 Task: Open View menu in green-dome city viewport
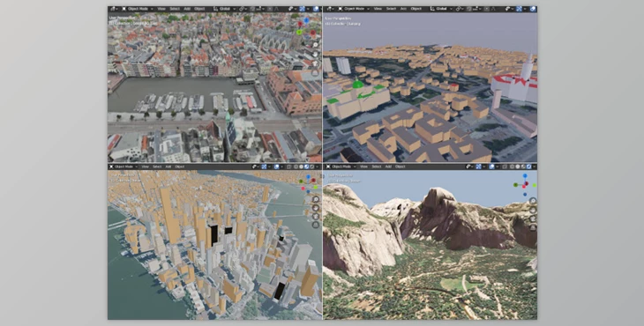[x=378, y=9]
